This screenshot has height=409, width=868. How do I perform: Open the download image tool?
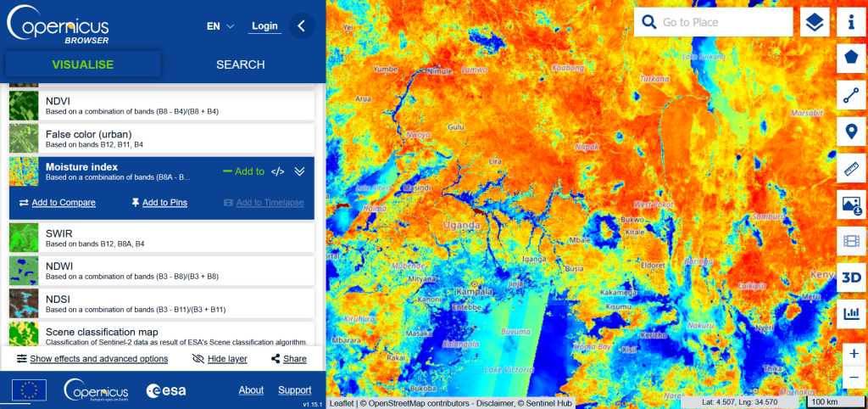click(x=851, y=204)
